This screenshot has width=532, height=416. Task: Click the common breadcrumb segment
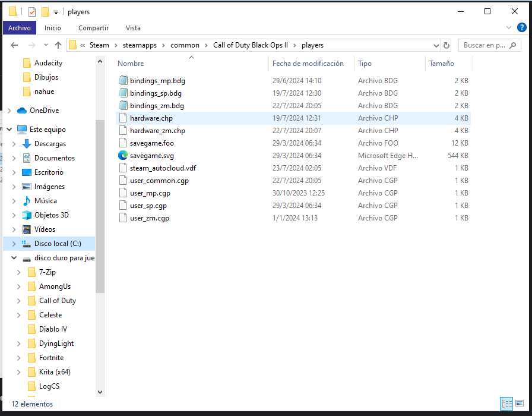(185, 45)
